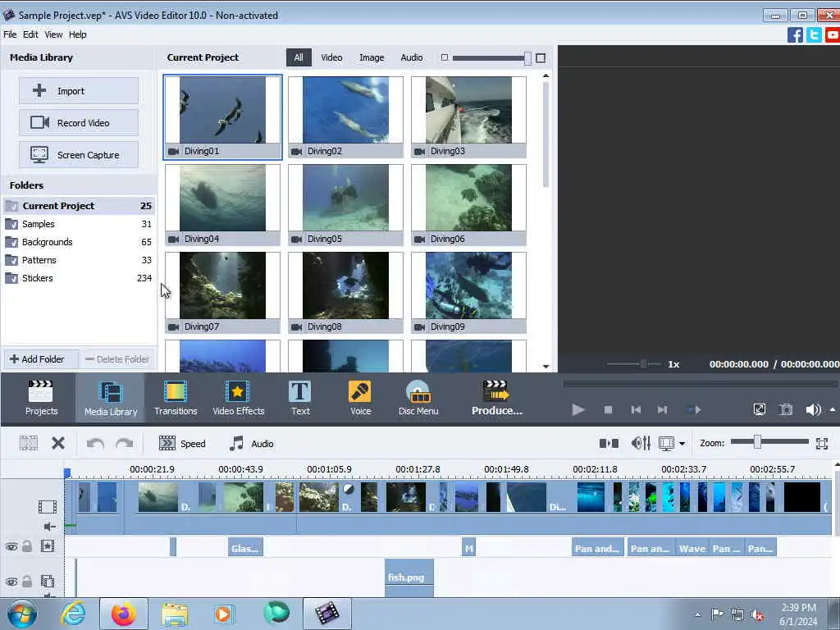Open the Projects section
The height and width of the screenshot is (630, 840).
(x=41, y=398)
